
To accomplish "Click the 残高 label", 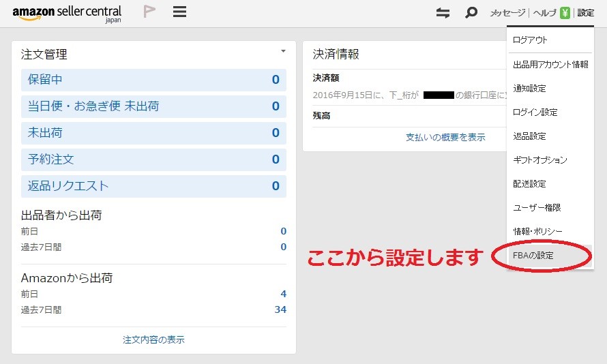I will pos(321,116).
